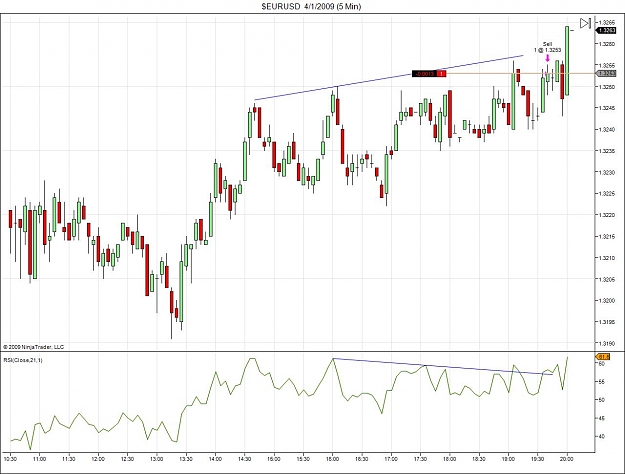Click the 14:00 time axis label

pyautogui.click(x=215, y=459)
